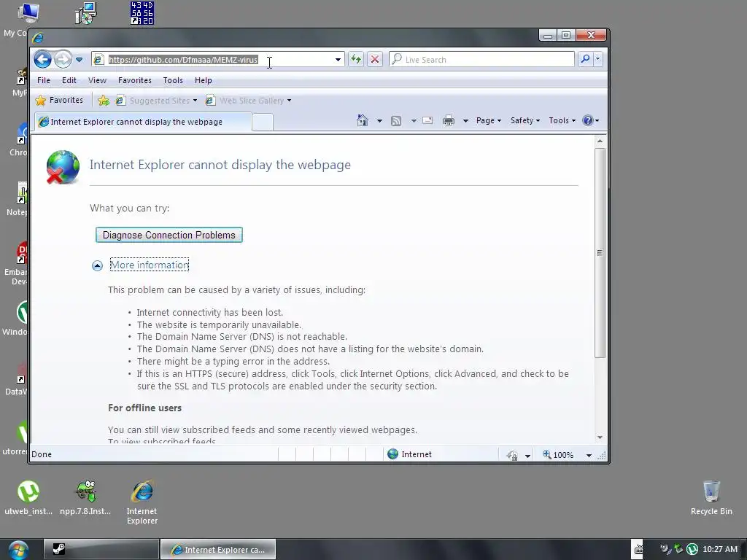Stop loading with the red X icon
The width and height of the screenshot is (747, 560).
click(x=375, y=60)
